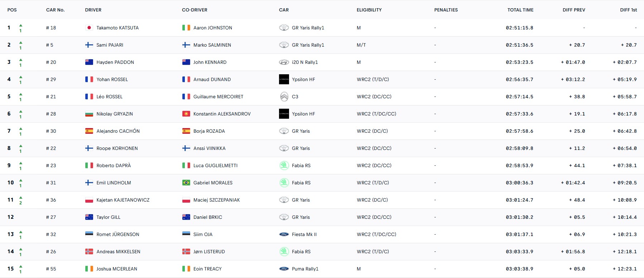Click the Japan flag beside Takamoto KATSUTA

89,28
